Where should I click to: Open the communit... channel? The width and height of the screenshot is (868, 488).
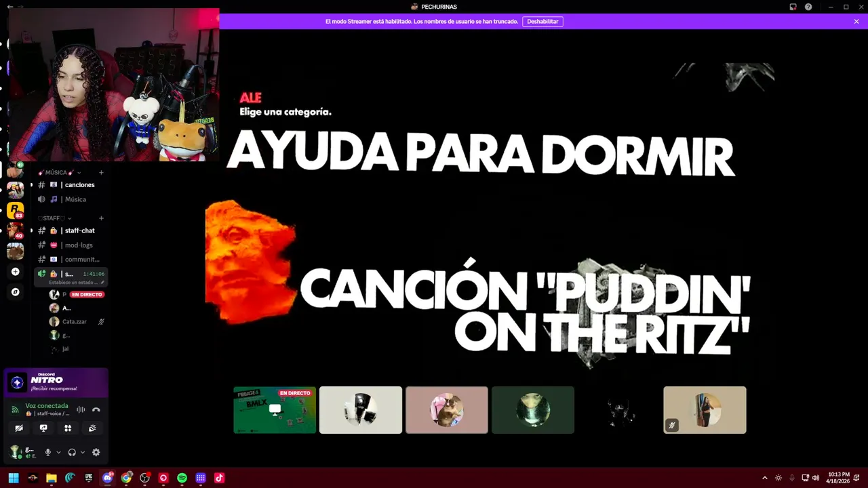(71, 259)
